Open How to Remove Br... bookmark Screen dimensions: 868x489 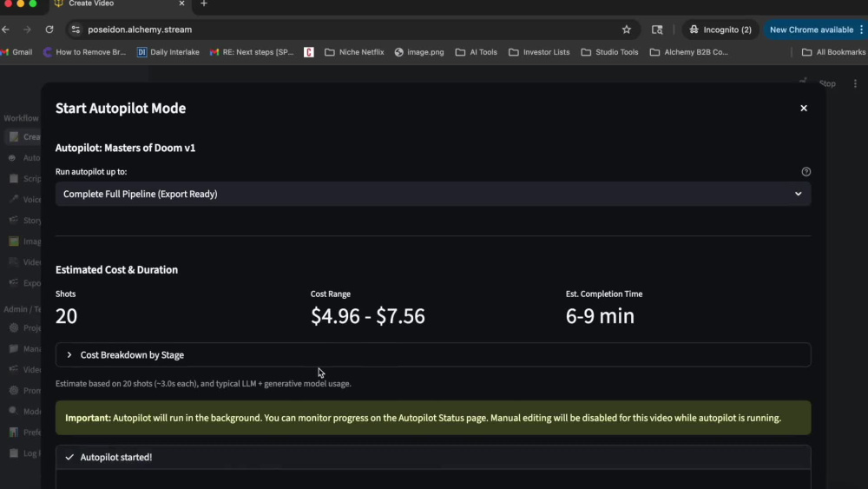(85, 52)
